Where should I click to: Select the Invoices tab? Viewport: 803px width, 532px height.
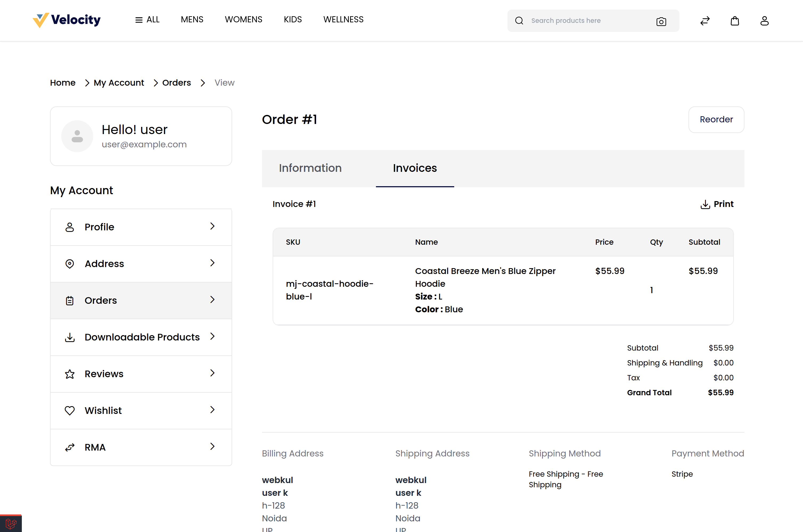pos(415,168)
